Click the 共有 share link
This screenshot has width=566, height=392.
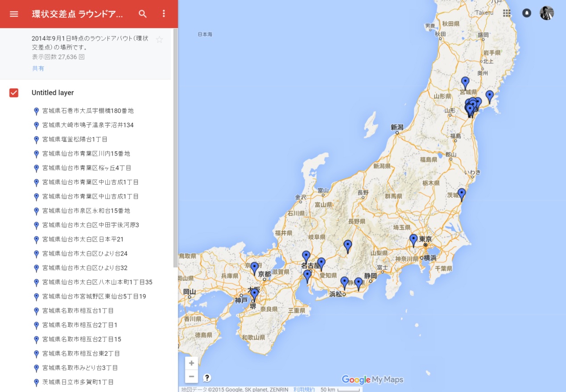click(x=38, y=68)
